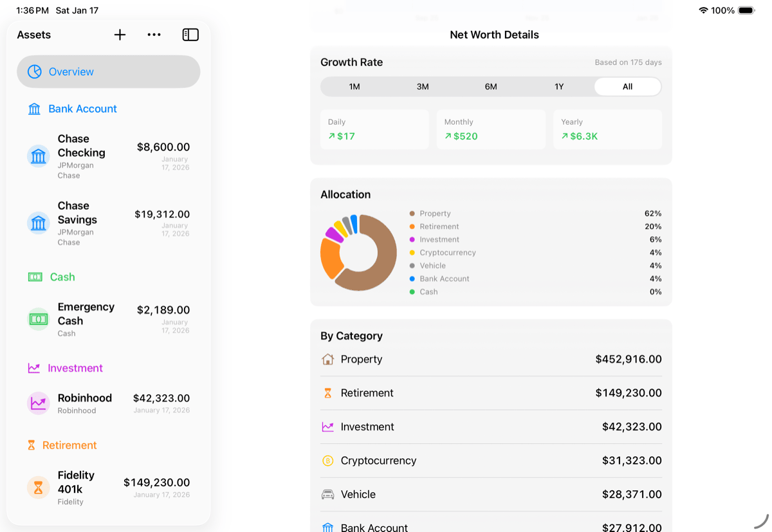Image resolution: width=772 pixels, height=532 pixels.
Task: Click the Property house icon in By Category
Action: pos(327,359)
